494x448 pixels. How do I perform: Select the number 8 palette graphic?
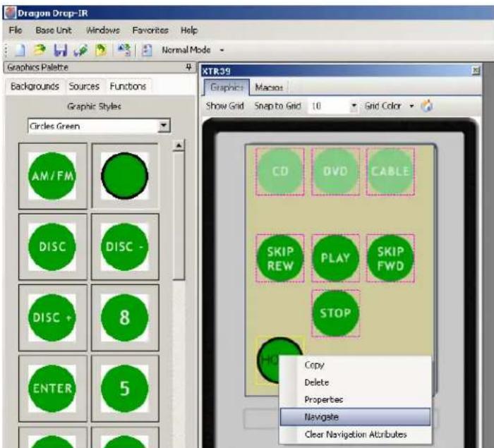[125, 317]
